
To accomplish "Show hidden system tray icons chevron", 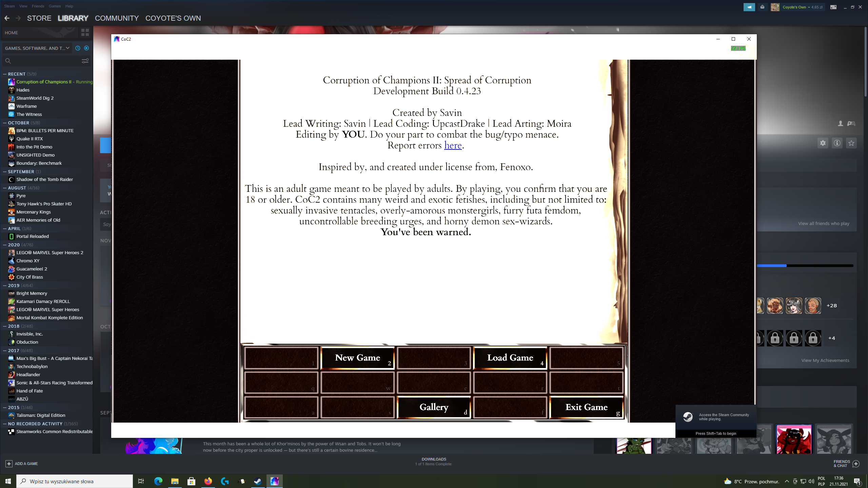I will 787,481.
